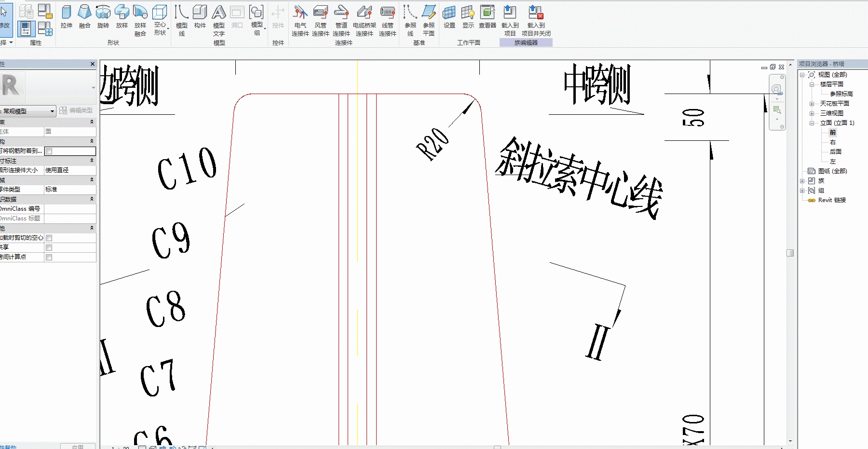
Task: Expand the 族 families tree node
Action: pyautogui.click(x=802, y=181)
